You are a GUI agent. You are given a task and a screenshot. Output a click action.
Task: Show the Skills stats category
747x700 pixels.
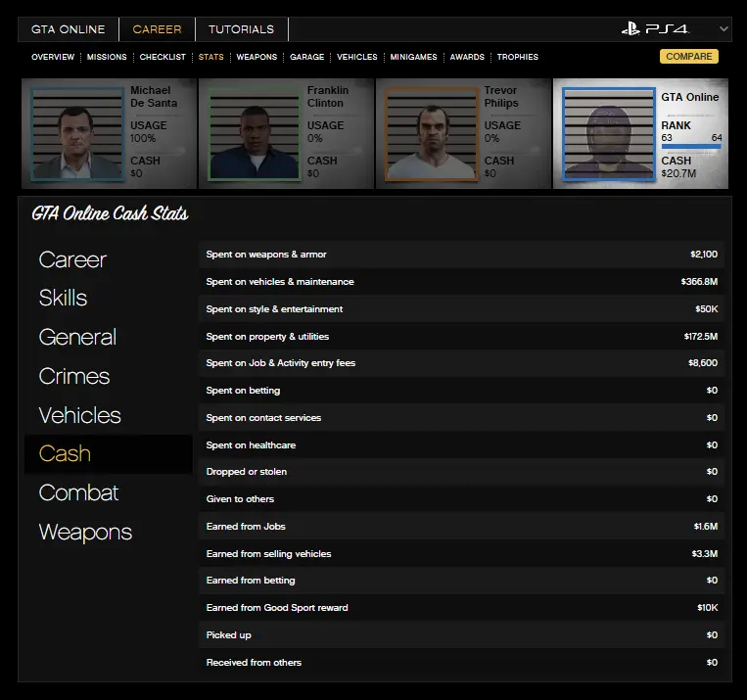tap(63, 298)
